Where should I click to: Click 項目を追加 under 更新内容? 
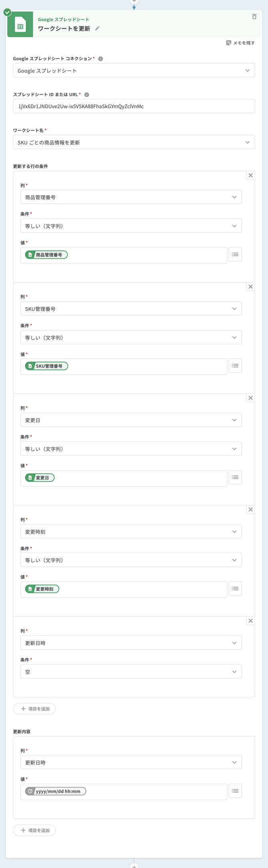(35, 830)
